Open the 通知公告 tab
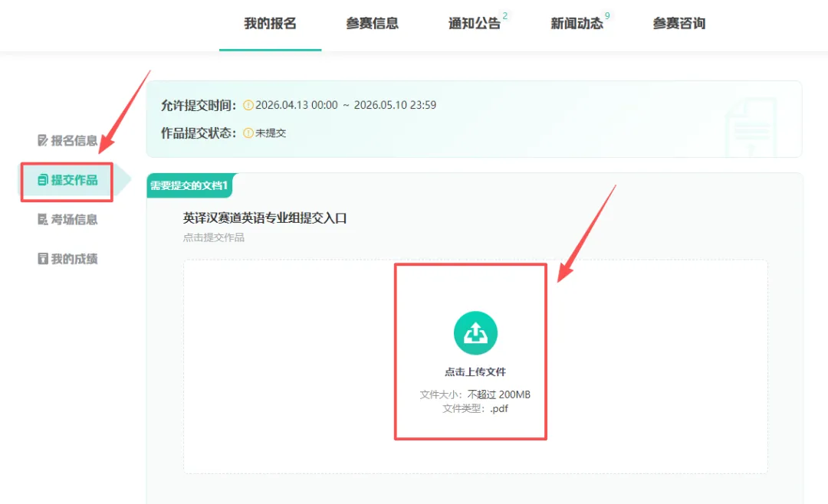 pos(475,24)
